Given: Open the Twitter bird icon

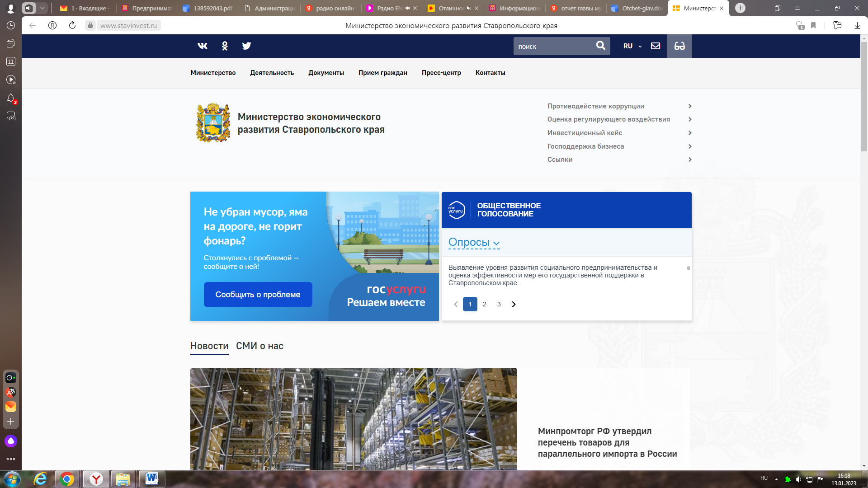Looking at the screenshot, I should (246, 46).
